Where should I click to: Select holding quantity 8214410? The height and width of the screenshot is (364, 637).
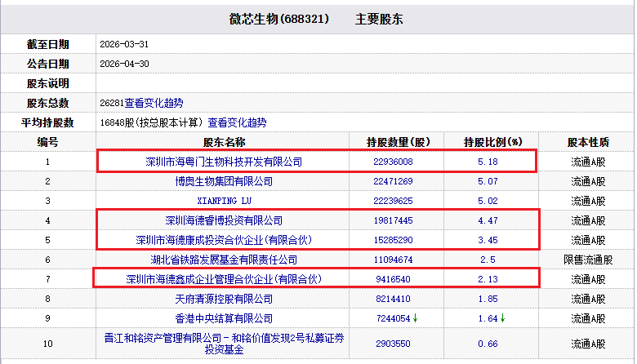[x=393, y=299]
